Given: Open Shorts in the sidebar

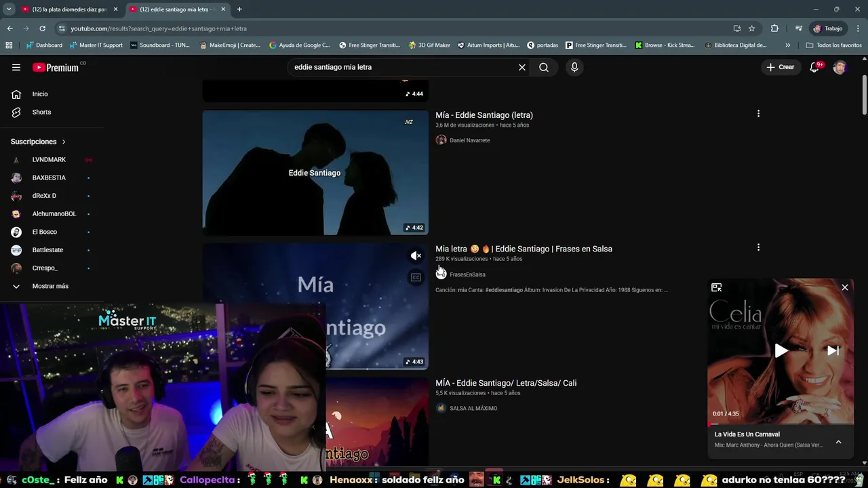Looking at the screenshot, I should coord(41,112).
